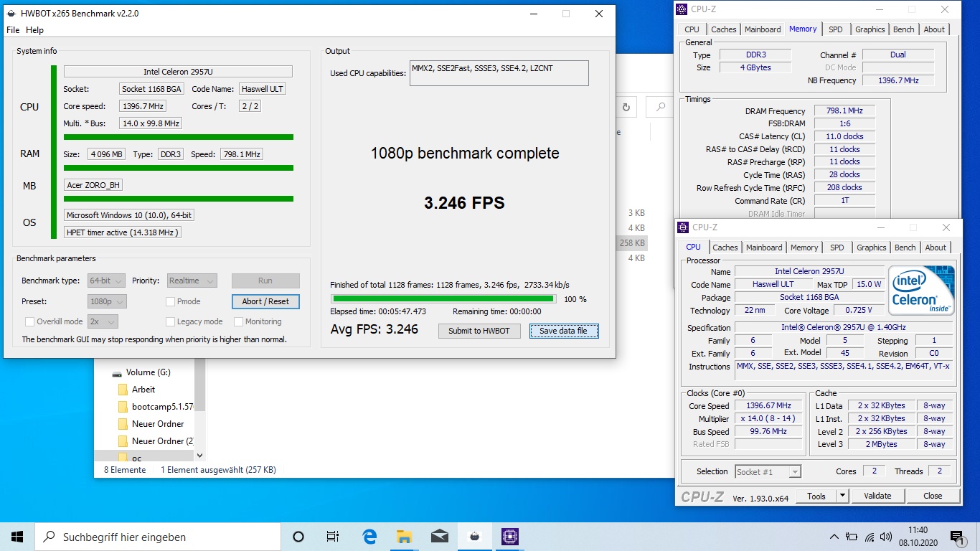Viewport: 980px width, 551px height.
Task: Open File Explorer taskbar icon
Action: [x=405, y=537]
